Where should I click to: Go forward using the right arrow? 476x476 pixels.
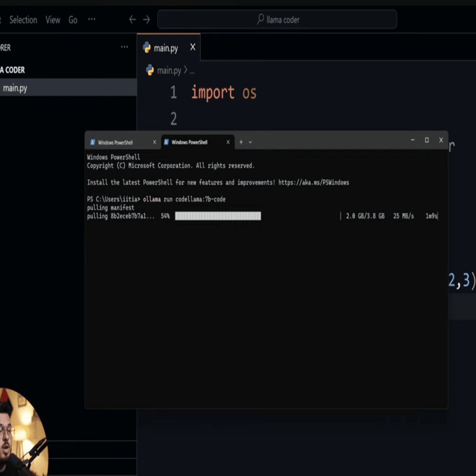tap(147, 20)
